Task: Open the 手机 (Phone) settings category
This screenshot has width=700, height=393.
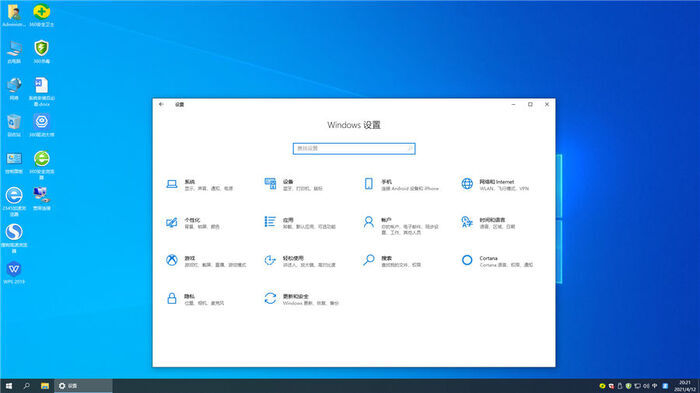Action: [401, 184]
